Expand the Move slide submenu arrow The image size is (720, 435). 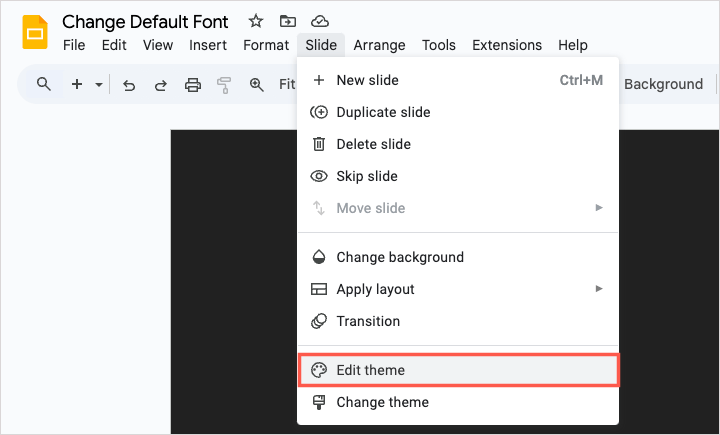(599, 208)
